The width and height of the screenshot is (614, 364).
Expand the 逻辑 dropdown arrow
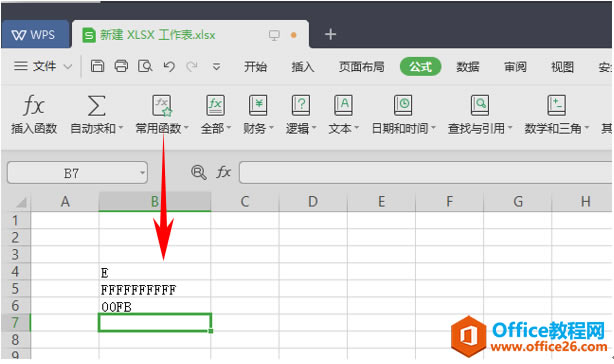(314, 128)
